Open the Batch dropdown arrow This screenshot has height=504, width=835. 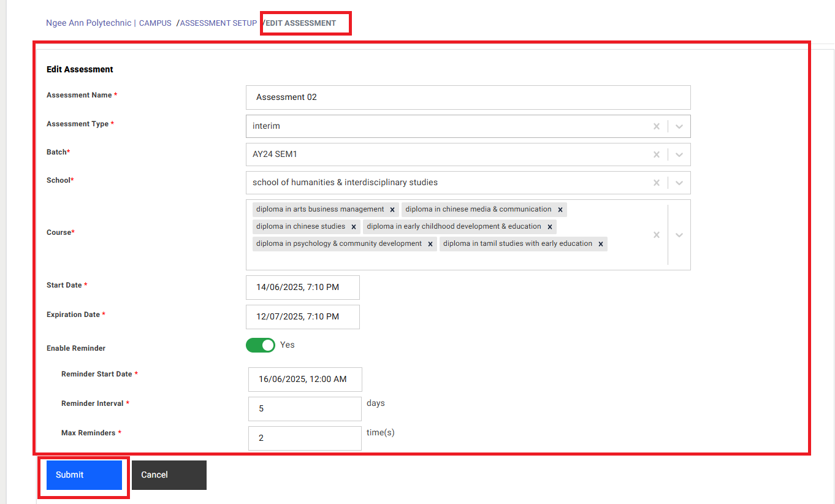[679, 155]
